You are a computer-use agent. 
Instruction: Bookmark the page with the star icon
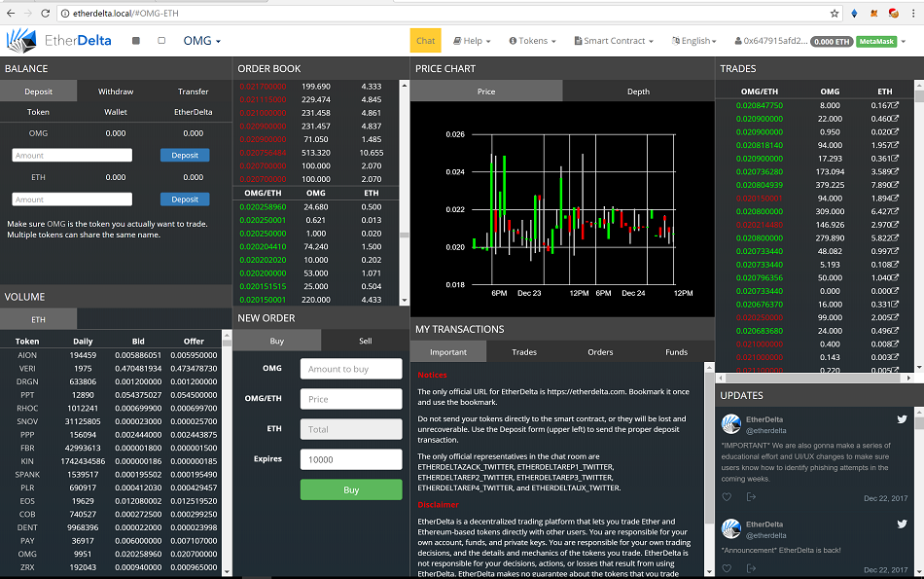pos(835,13)
